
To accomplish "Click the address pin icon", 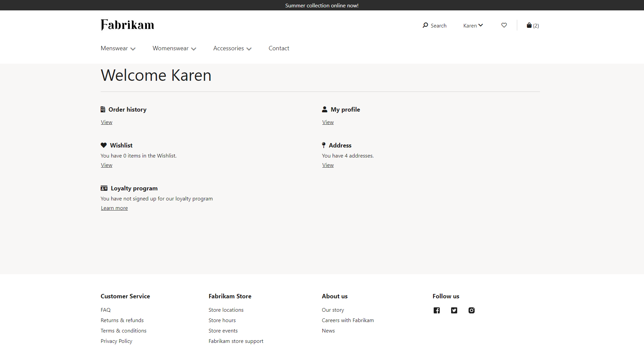I will tap(324, 145).
